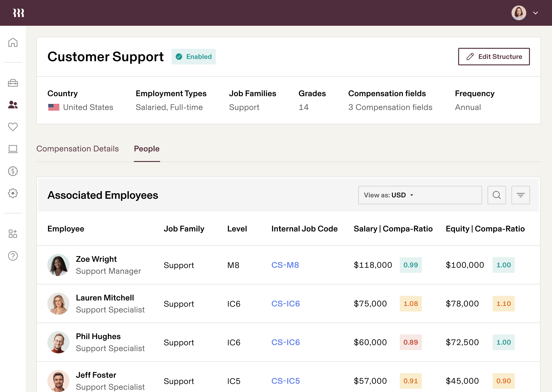Open the CS-M8 internal job code link
The height and width of the screenshot is (392, 552).
[285, 265]
